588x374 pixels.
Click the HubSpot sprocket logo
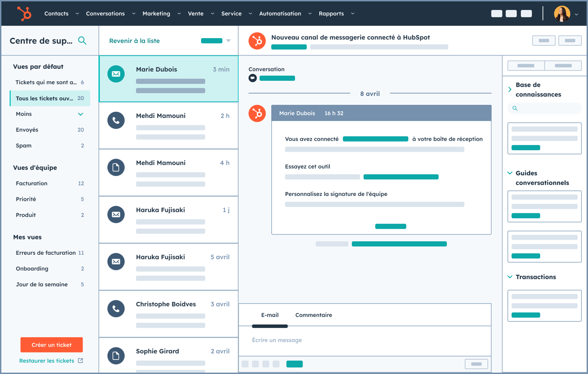(24, 13)
